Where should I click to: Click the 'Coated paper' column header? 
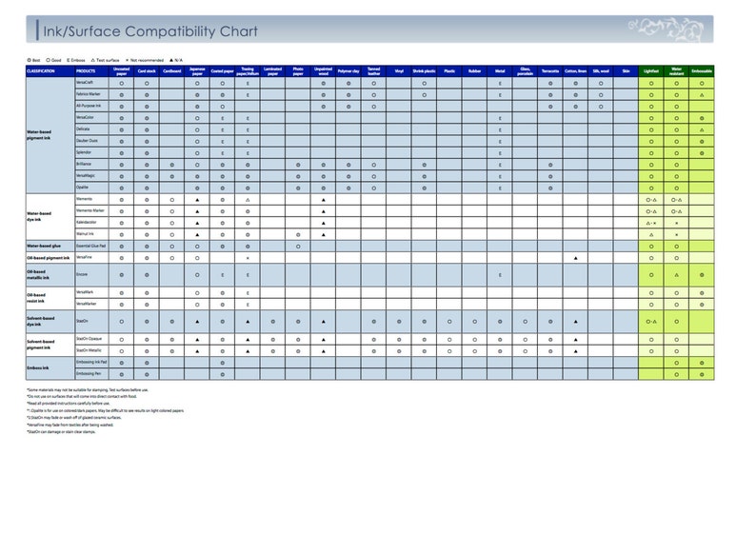point(222,71)
